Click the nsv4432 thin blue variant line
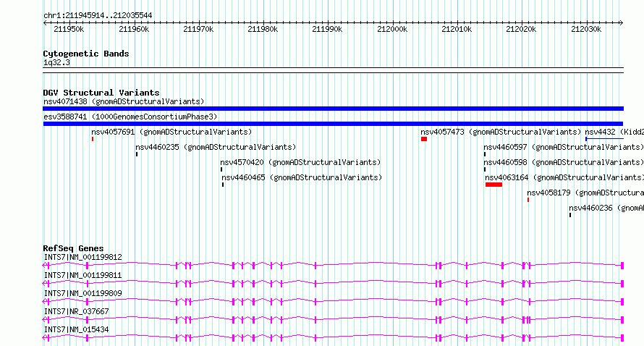 pos(605,139)
